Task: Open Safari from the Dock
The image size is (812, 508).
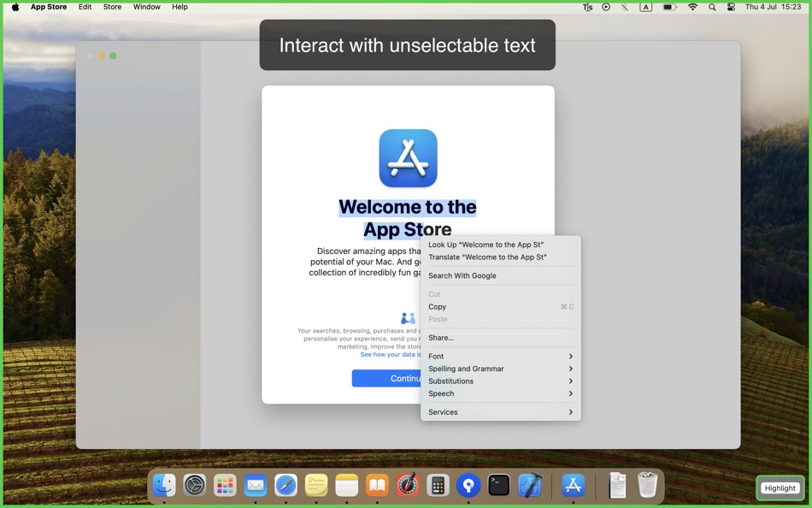Action: [285, 486]
